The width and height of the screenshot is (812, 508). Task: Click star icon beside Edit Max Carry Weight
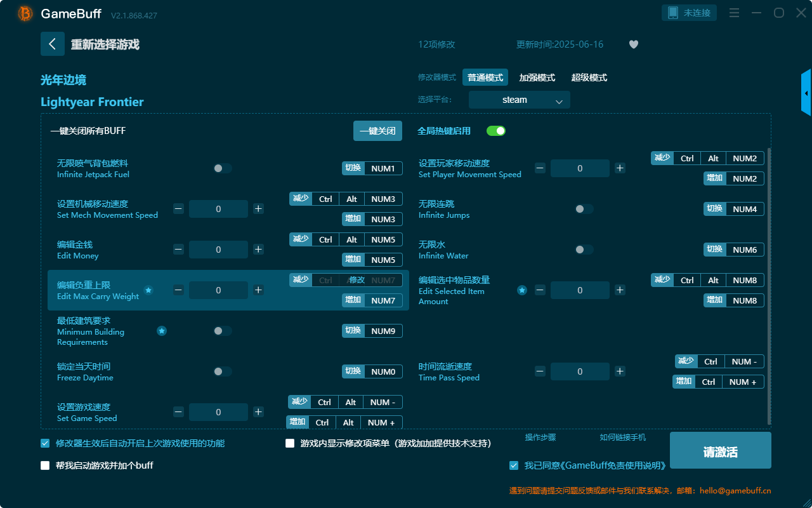click(148, 290)
